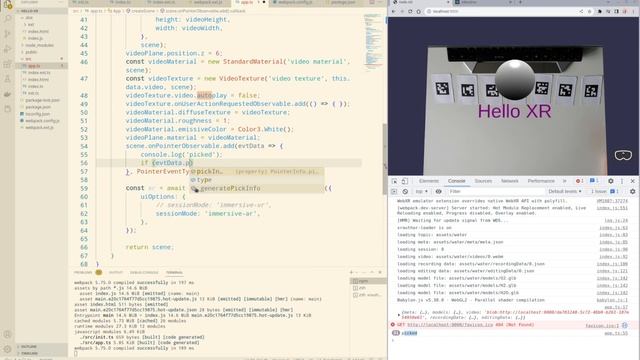Click the red error count badge
Image resolution: width=640 pixels, height=360 pixels.
click(579, 181)
